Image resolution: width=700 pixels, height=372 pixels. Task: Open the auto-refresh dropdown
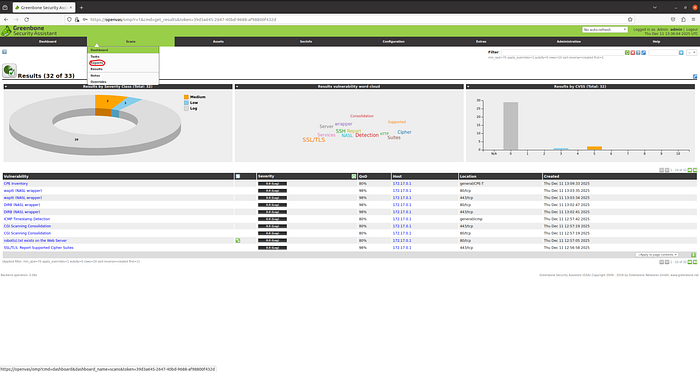(604, 29)
